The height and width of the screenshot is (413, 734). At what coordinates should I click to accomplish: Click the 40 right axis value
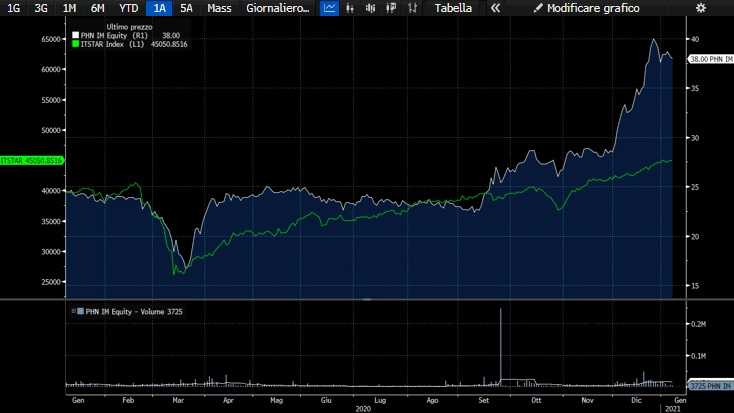pos(695,39)
